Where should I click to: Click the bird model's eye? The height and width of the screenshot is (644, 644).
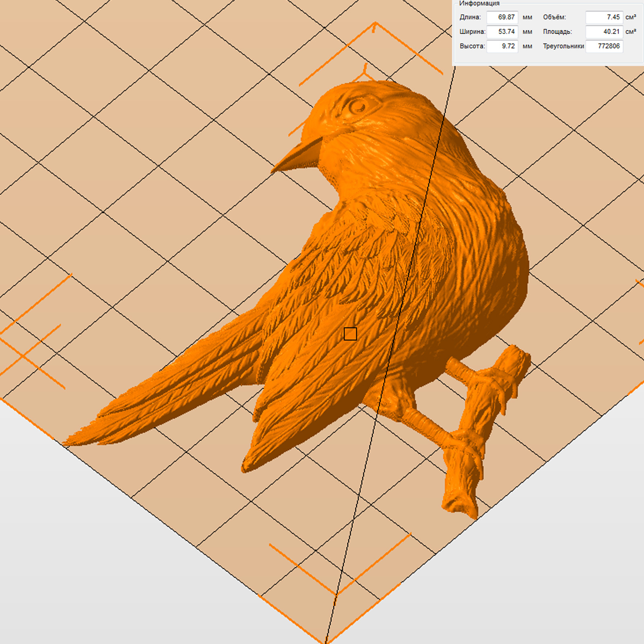click(357, 107)
